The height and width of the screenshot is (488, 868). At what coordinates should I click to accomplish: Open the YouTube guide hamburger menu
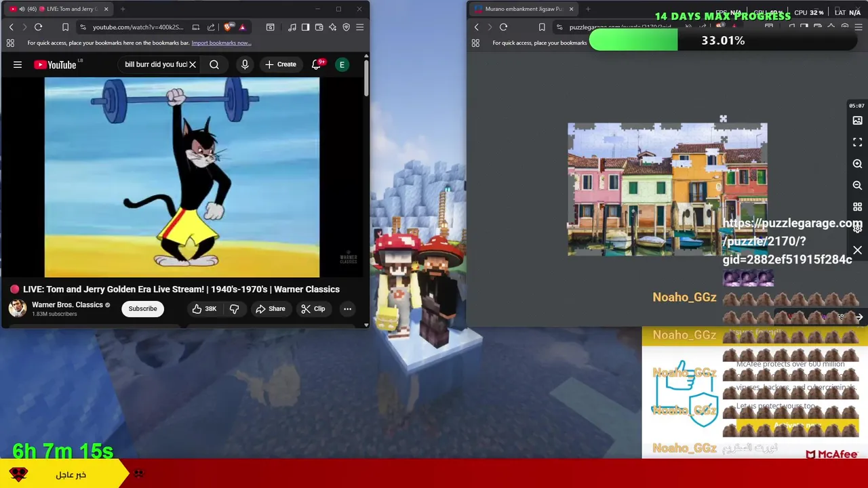click(18, 64)
